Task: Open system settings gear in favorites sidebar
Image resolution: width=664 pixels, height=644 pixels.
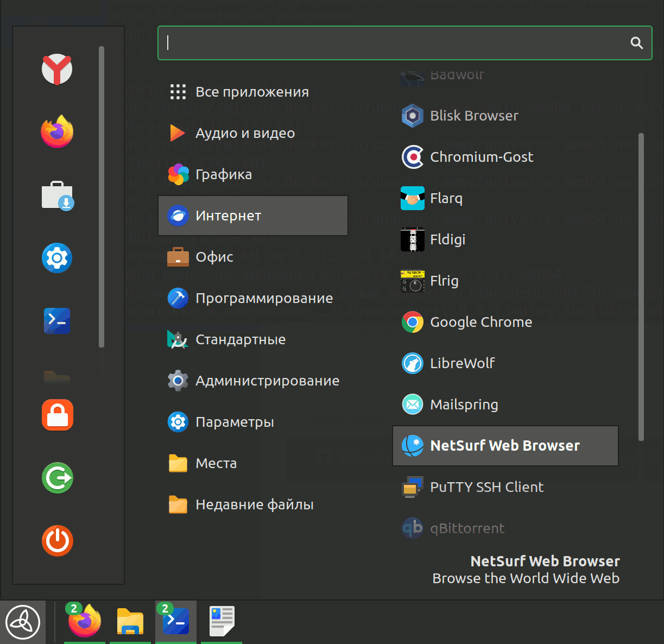Action: pos(57,258)
